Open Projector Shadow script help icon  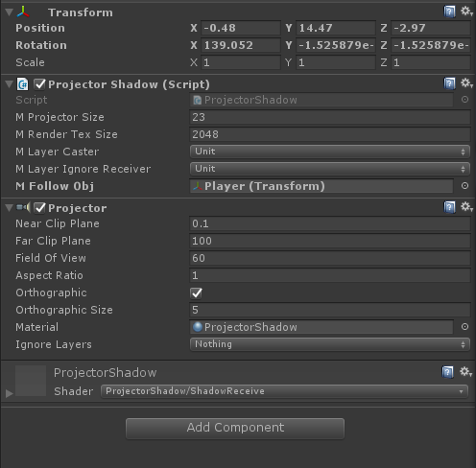pyautogui.click(x=449, y=84)
